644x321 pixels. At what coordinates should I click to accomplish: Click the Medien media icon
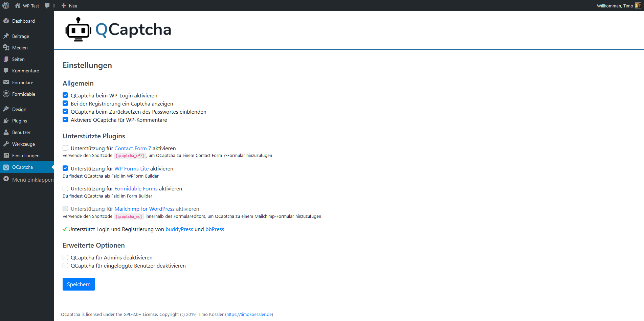(x=6, y=47)
